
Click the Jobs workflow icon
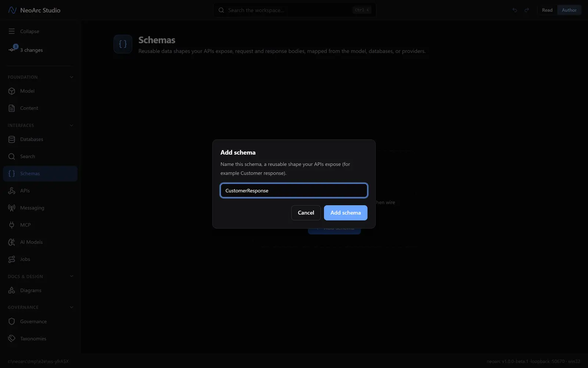(12, 259)
